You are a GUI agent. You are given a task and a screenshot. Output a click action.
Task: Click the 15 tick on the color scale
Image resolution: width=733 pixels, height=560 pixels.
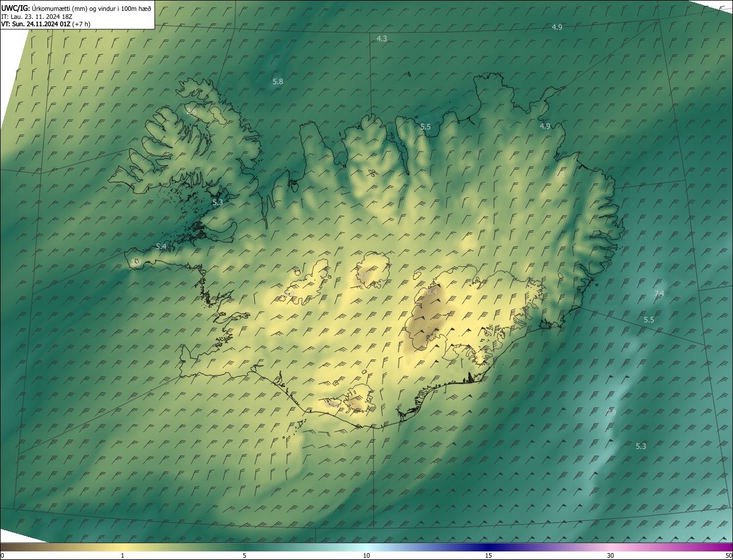488,555
